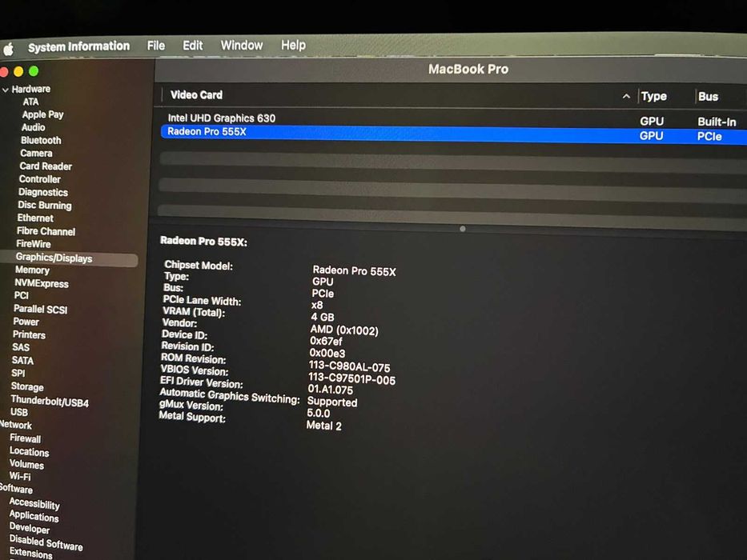Select SAS in the sidebar
The image size is (747, 560).
tap(21, 348)
